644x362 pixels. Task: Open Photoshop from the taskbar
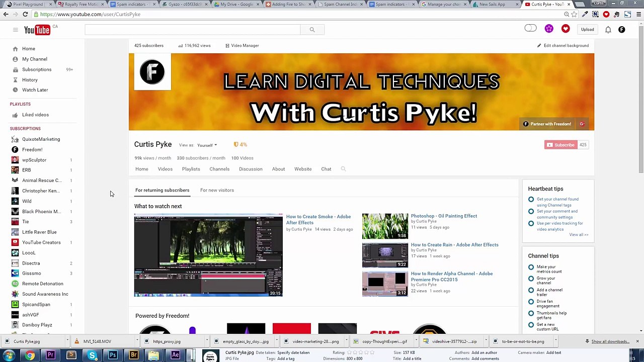113,355
